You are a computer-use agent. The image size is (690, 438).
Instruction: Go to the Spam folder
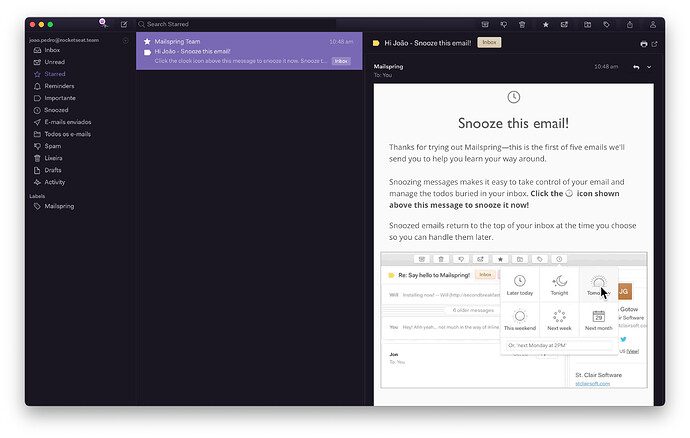[x=52, y=146]
